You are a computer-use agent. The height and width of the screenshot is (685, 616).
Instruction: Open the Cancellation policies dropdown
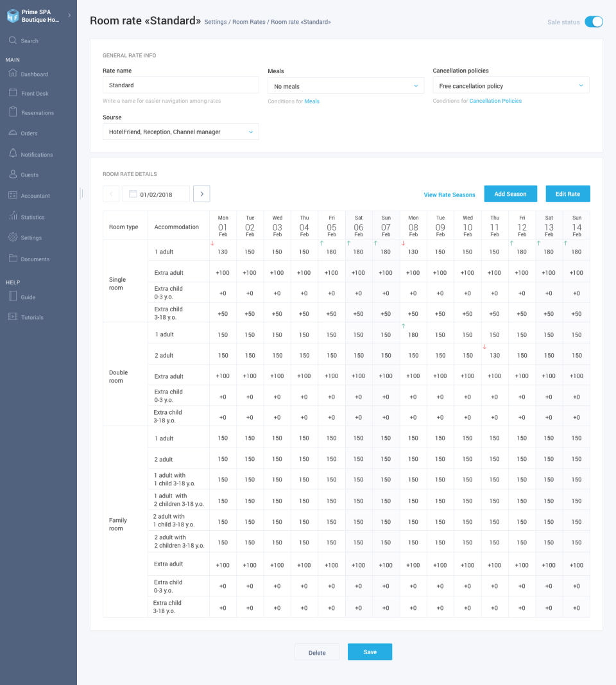tap(511, 85)
